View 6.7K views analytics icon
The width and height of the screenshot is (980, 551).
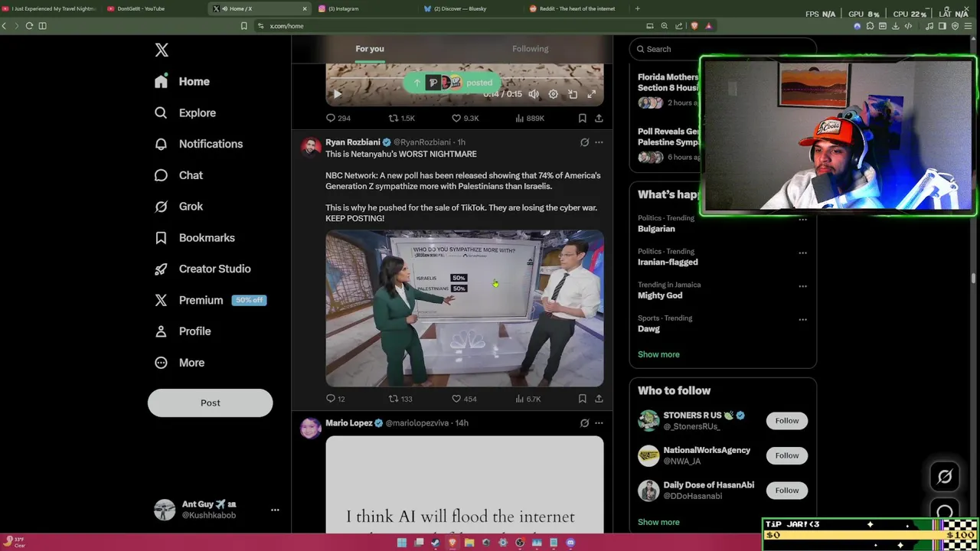(528, 399)
